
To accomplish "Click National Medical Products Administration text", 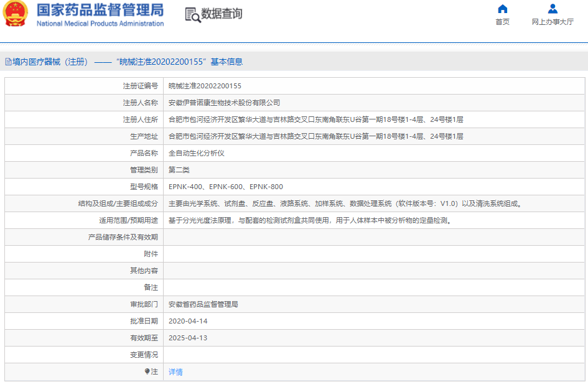I will pos(100,24).
